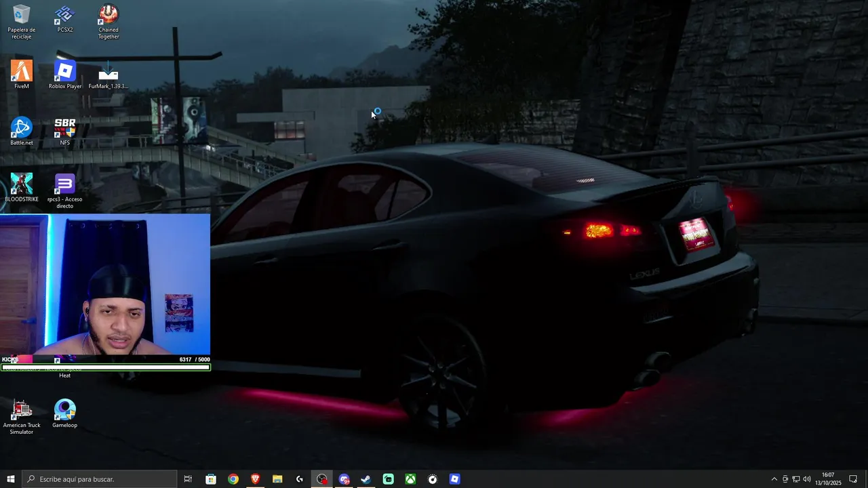The width and height of the screenshot is (868, 488).
Task: Launch Brave browser from the taskbar
Action: pyautogui.click(x=255, y=479)
